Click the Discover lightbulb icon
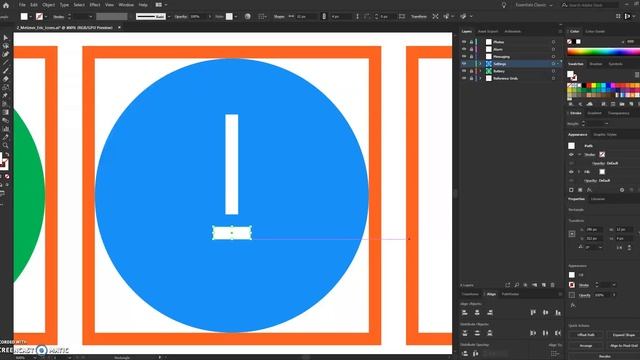Viewport: 640px width, 360px height. pos(504,5)
